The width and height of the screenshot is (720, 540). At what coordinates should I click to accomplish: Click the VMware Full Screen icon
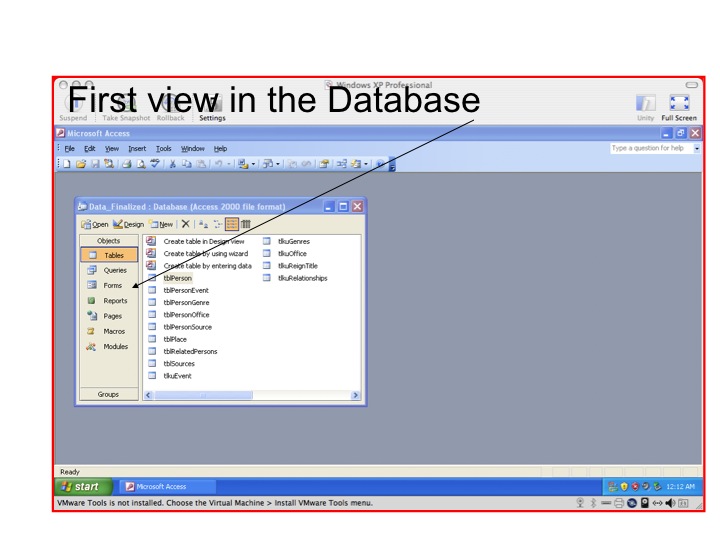[x=679, y=103]
